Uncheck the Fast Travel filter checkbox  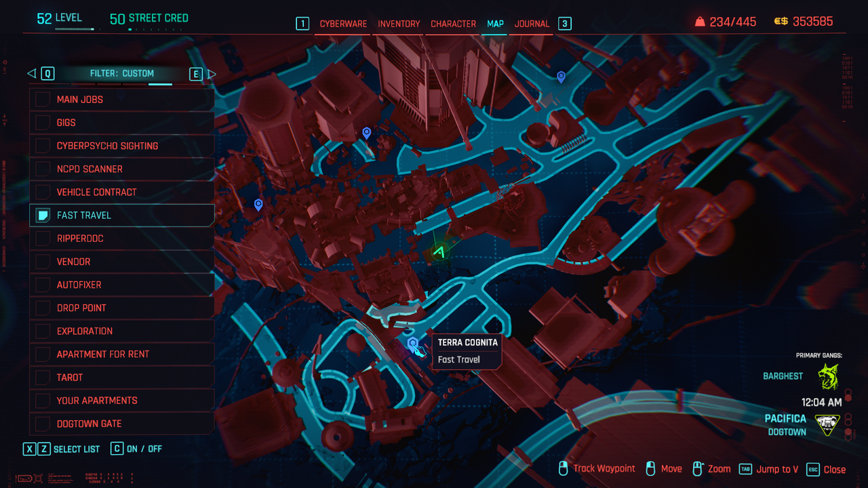(43, 216)
